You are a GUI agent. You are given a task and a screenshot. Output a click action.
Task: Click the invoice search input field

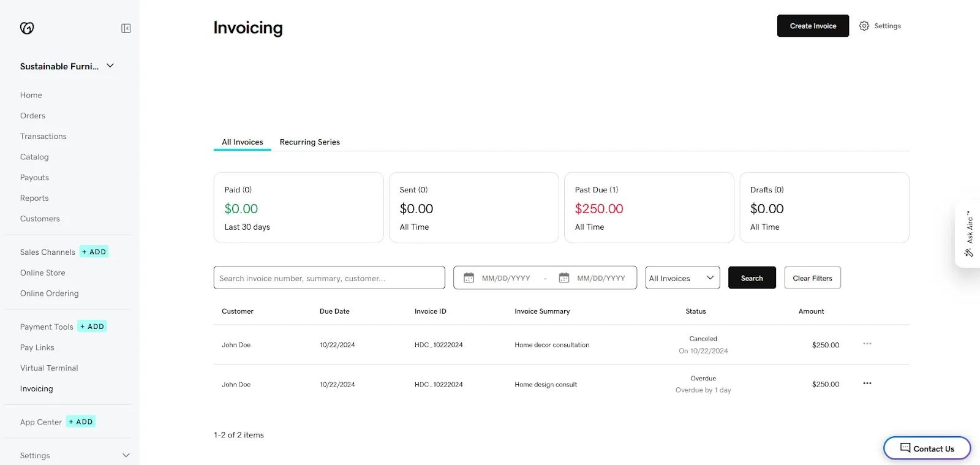pyautogui.click(x=329, y=278)
